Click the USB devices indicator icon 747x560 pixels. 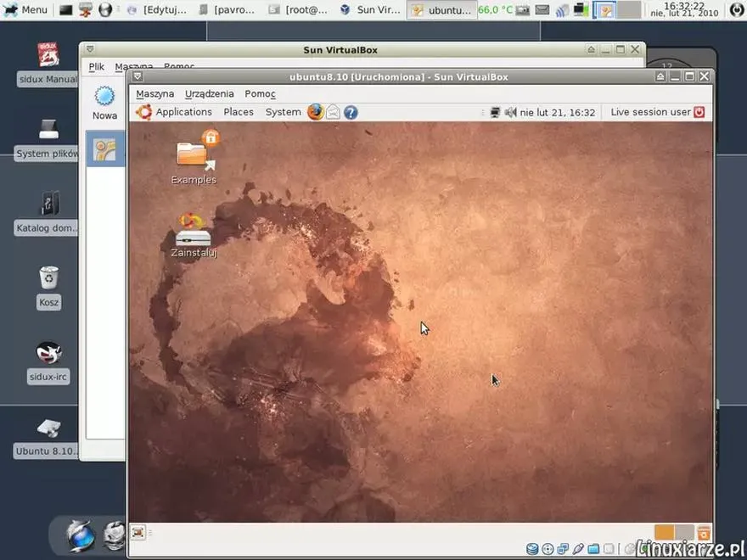(x=578, y=549)
